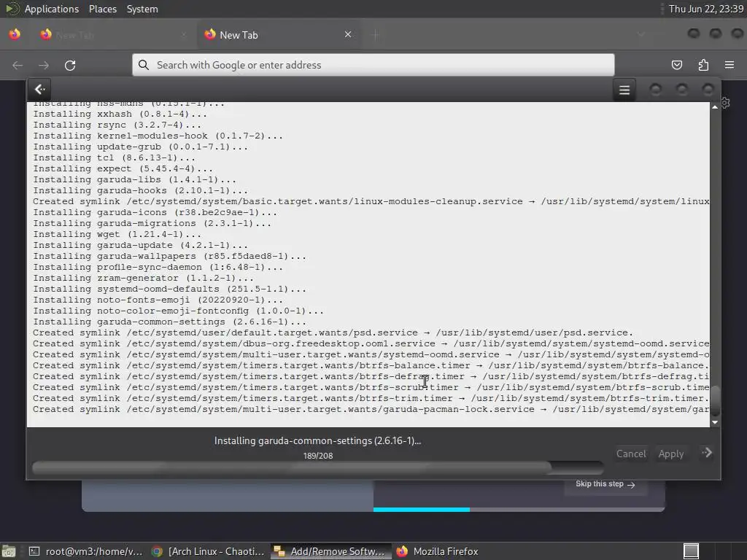Image resolution: width=747 pixels, height=560 pixels.
Task: Click status text Installing garuda-common-settings
Action: pos(317,441)
